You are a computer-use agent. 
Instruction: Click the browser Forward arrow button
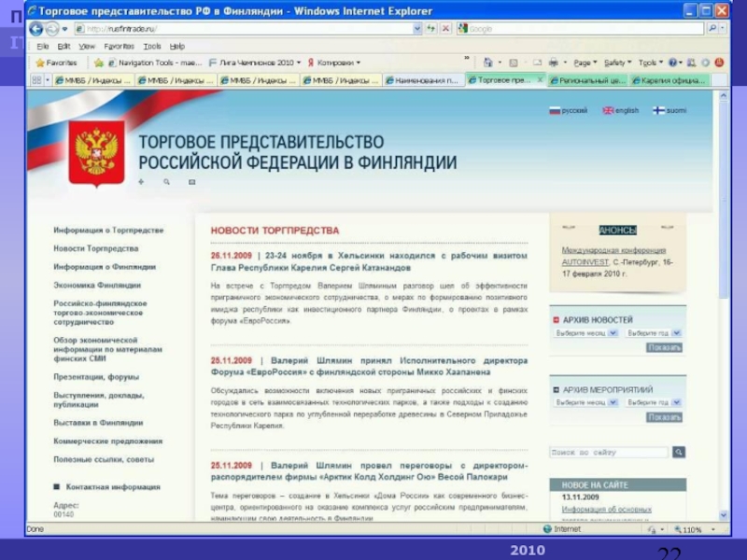[x=52, y=29]
